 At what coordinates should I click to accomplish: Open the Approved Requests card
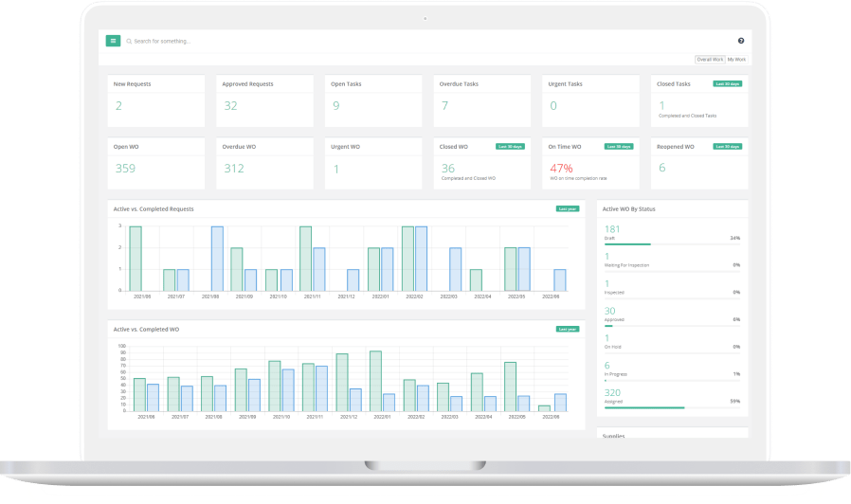tap(264, 99)
